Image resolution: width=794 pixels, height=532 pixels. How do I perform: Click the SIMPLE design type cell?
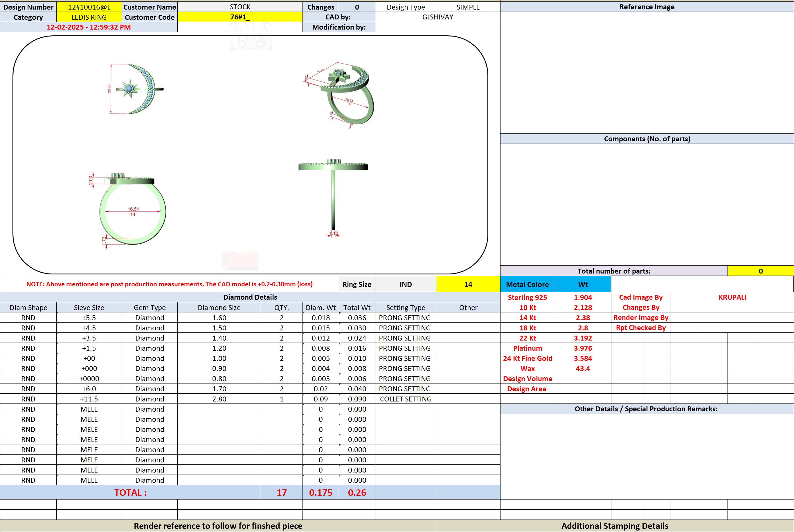[x=468, y=7]
